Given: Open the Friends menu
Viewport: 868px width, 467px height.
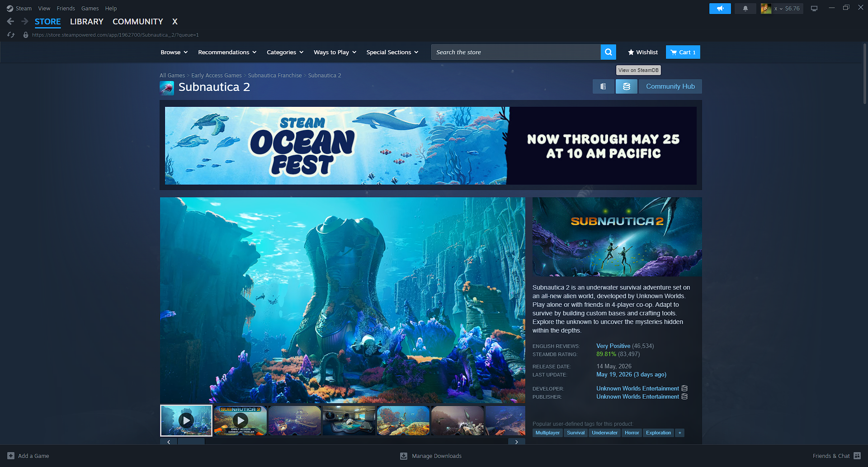Looking at the screenshot, I should tap(66, 9).
